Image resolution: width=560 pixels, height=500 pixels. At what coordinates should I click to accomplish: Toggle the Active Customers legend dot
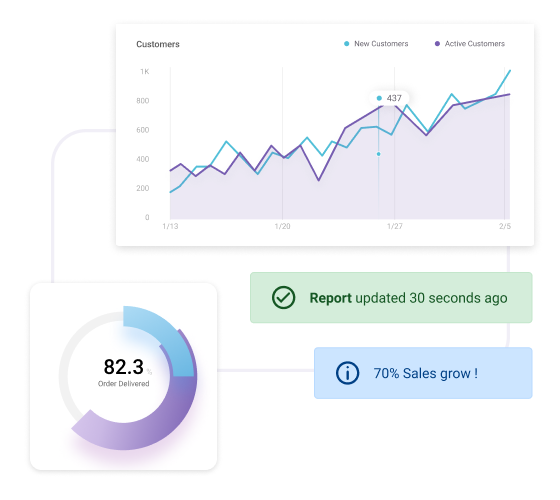coord(437,44)
